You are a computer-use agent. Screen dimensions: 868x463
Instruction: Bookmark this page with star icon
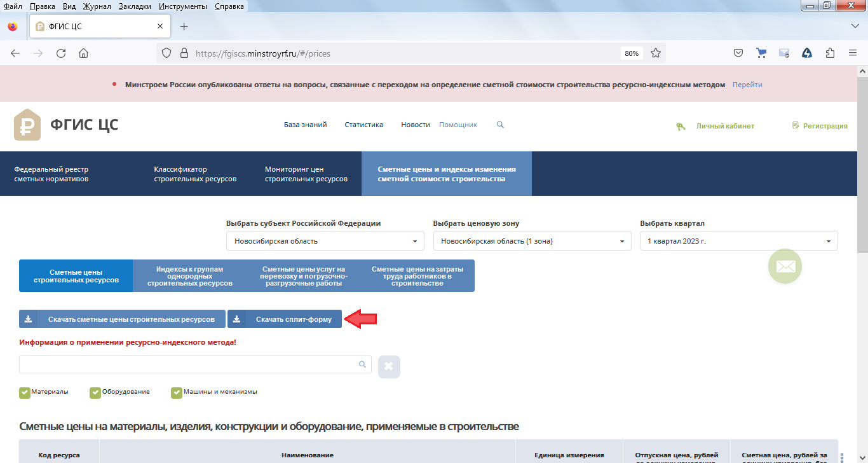pyautogui.click(x=656, y=53)
